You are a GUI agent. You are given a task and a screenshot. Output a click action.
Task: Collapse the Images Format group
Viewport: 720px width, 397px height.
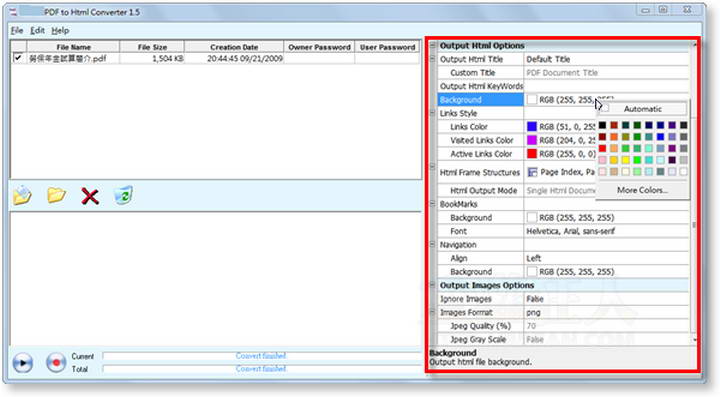pos(433,312)
